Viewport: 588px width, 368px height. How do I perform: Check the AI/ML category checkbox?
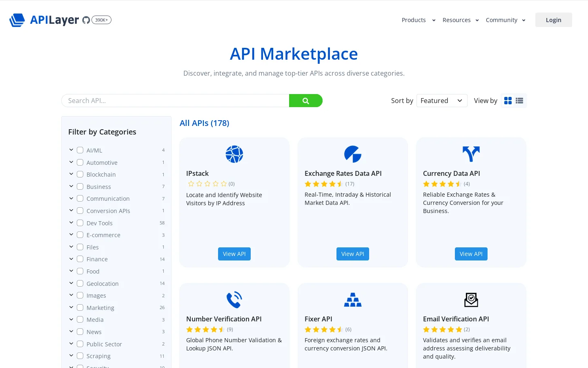pyautogui.click(x=80, y=150)
